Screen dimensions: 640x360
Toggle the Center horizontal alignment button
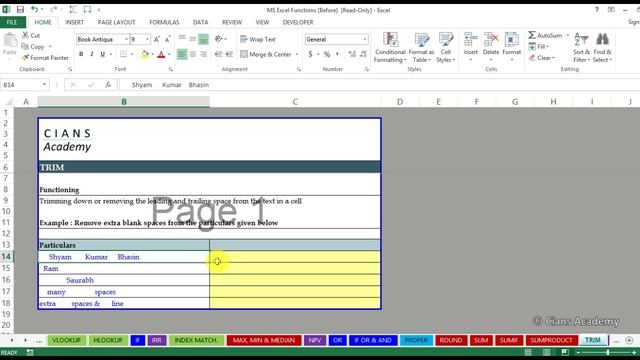tap(193, 54)
